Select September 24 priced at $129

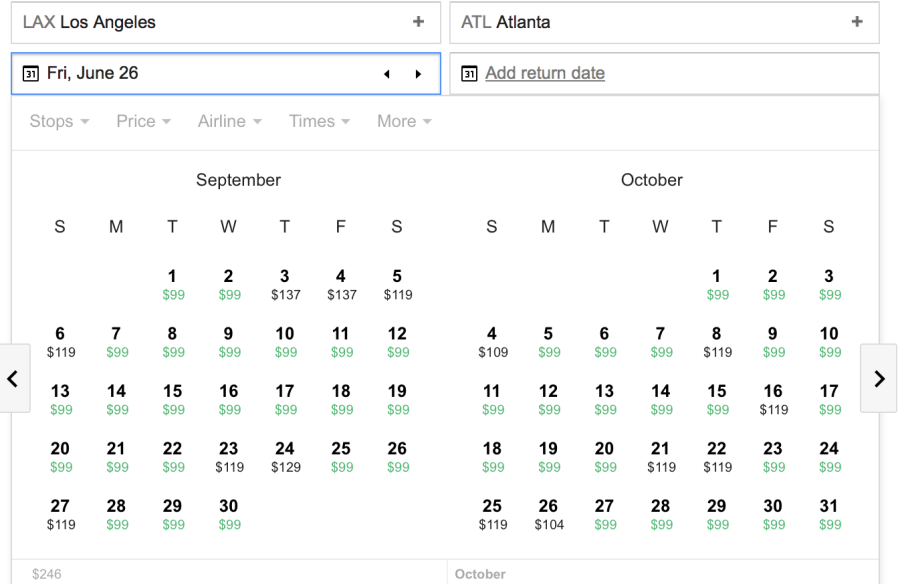tap(285, 457)
